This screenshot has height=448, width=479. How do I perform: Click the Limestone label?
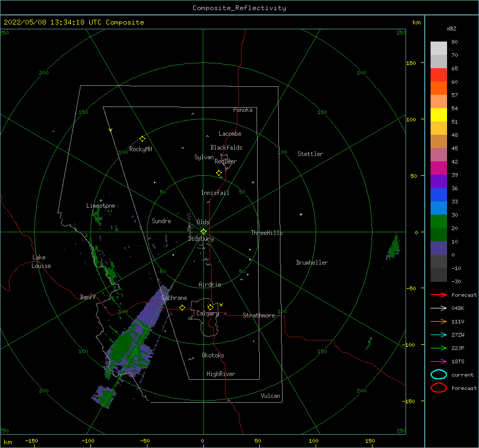coord(101,206)
